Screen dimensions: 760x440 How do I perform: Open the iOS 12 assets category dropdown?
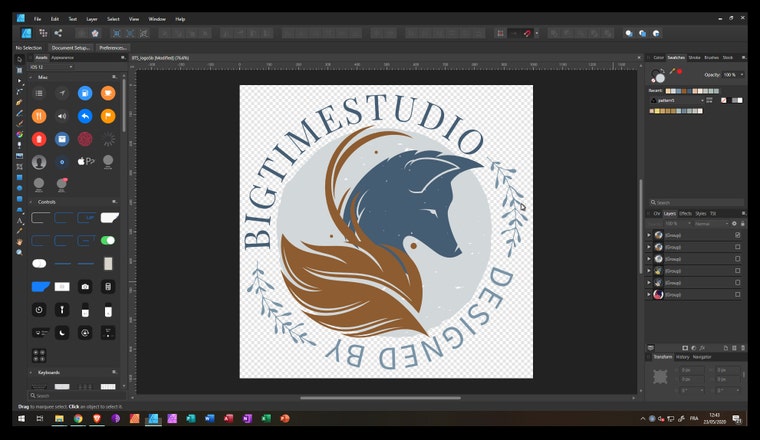click(51, 67)
